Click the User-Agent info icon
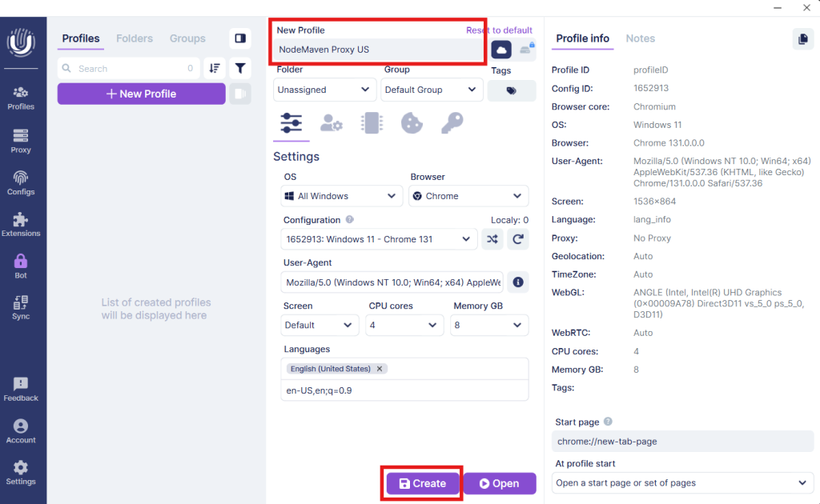This screenshot has height=504, width=820. pyautogui.click(x=518, y=282)
